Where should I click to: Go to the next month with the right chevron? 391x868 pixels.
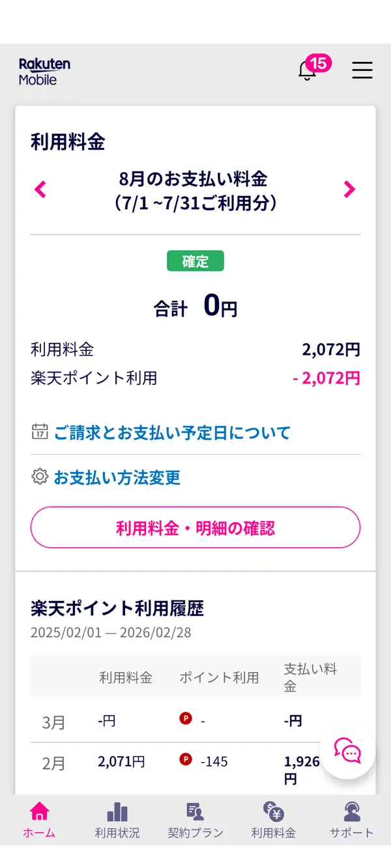pyautogui.click(x=350, y=189)
